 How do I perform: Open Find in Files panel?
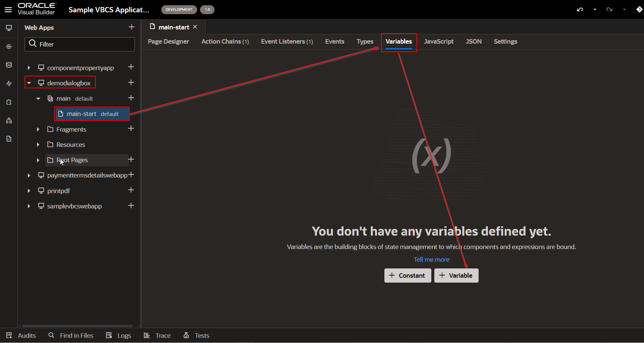point(71,336)
